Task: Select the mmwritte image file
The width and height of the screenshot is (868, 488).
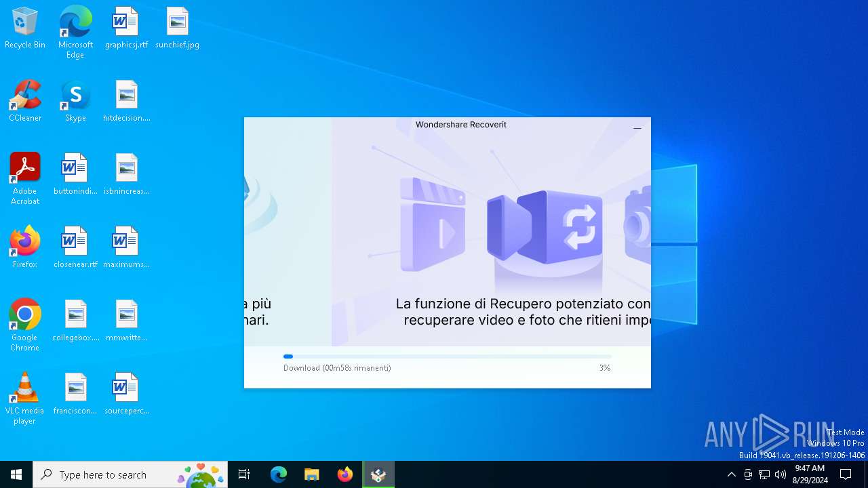Action: coord(126,321)
